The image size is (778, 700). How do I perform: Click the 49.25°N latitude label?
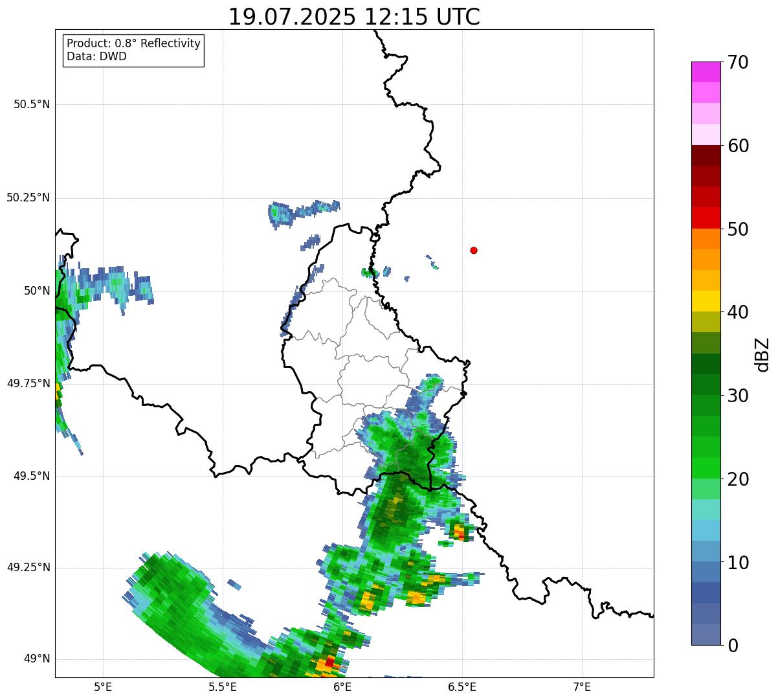pos(28,567)
